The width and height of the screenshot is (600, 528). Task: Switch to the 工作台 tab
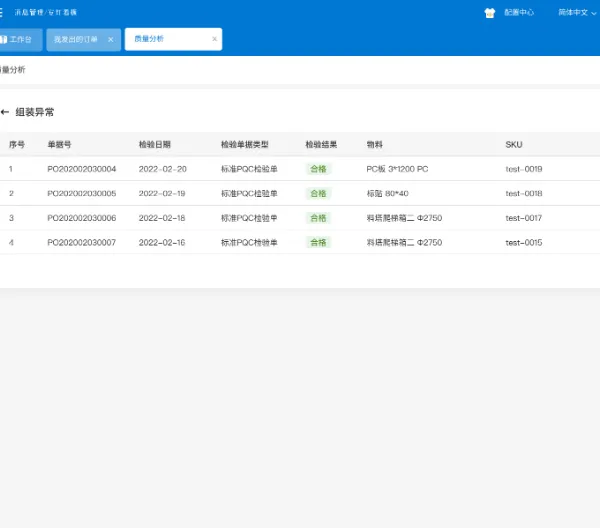(21, 39)
